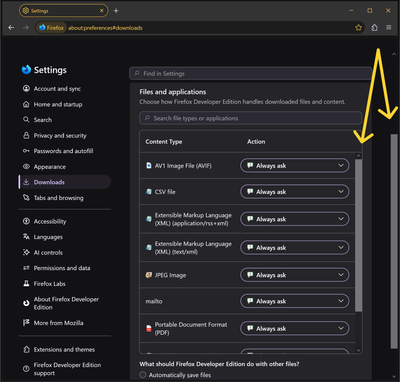Click the Find in Settings search field
The image size is (400, 382).
pos(250,73)
